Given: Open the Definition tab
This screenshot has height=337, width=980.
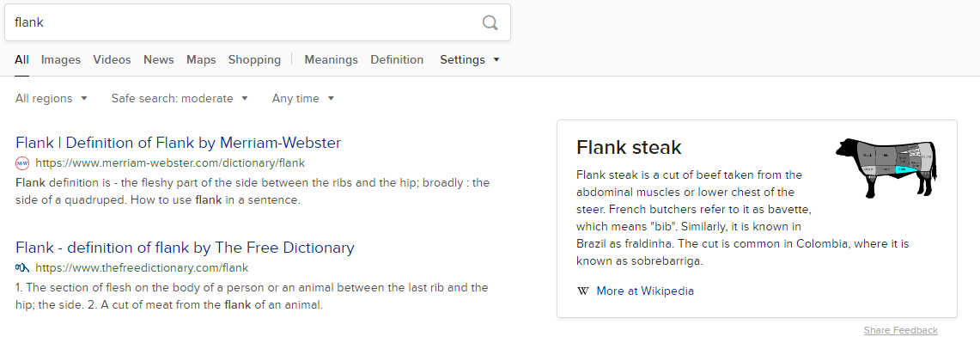Looking at the screenshot, I should (x=397, y=60).
